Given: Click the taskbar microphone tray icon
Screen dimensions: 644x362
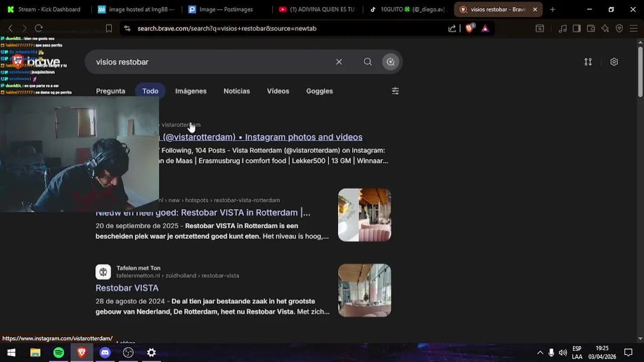Looking at the screenshot, I should pyautogui.click(x=551, y=352).
